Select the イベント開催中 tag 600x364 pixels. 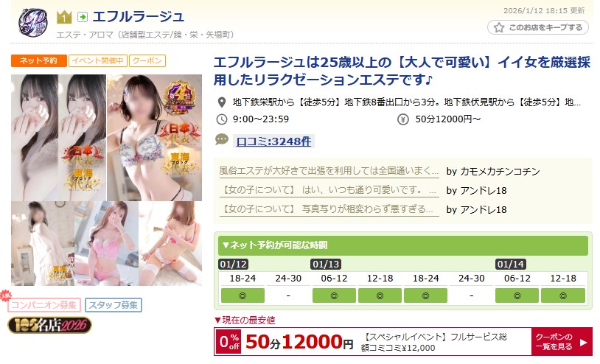(97, 61)
